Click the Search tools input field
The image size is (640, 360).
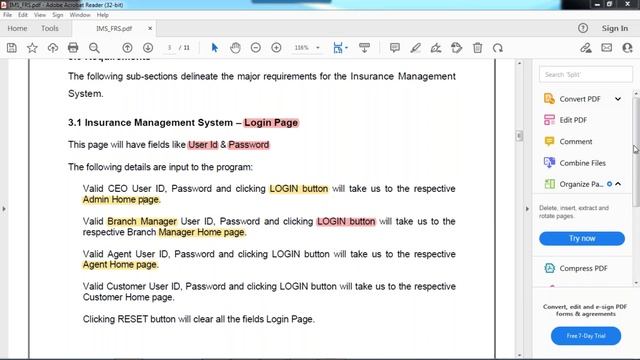tap(586, 75)
